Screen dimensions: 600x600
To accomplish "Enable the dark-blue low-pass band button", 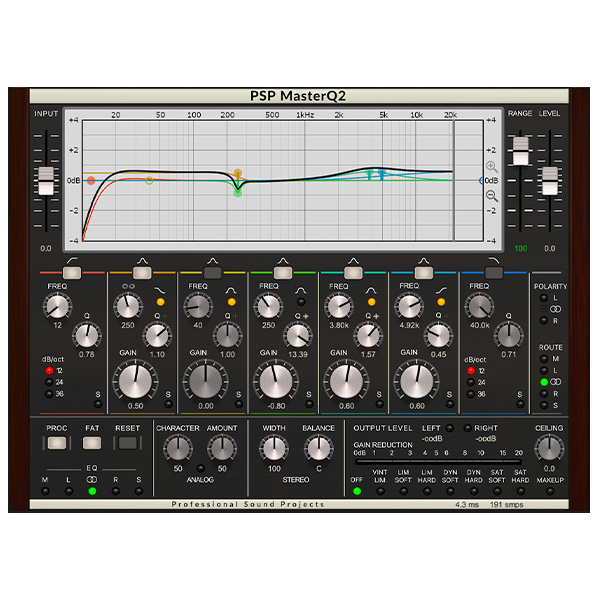I will point(494,273).
